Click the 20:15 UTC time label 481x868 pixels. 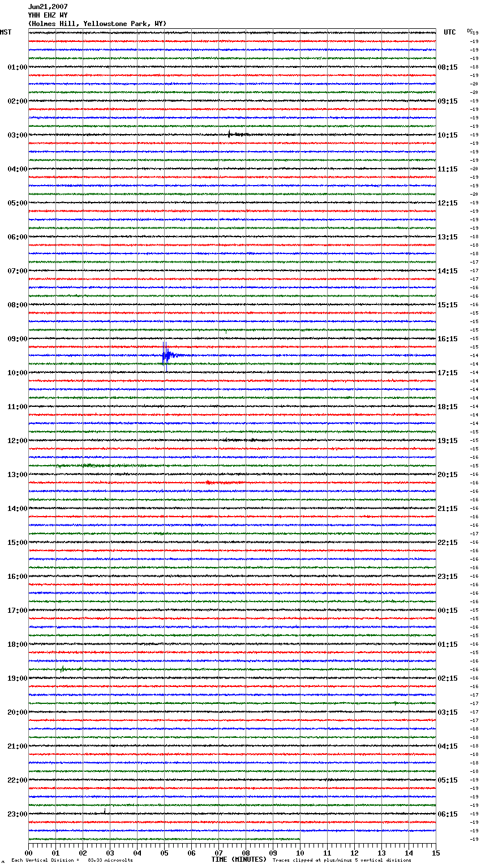(x=448, y=475)
